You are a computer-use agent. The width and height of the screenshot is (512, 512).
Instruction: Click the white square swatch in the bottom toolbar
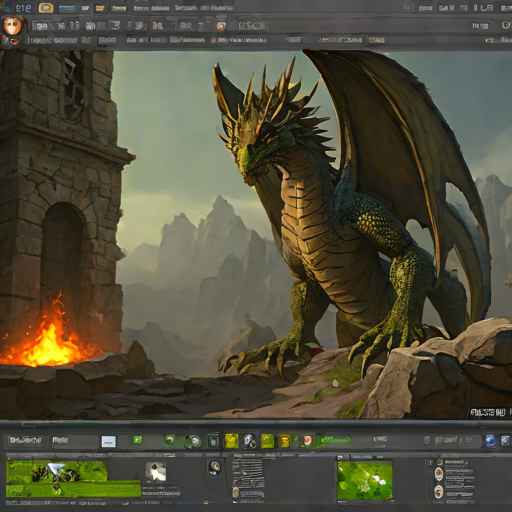pos(109,441)
